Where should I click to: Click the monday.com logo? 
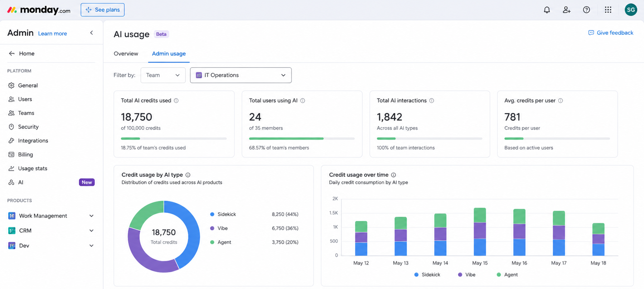click(x=39, y=10)
